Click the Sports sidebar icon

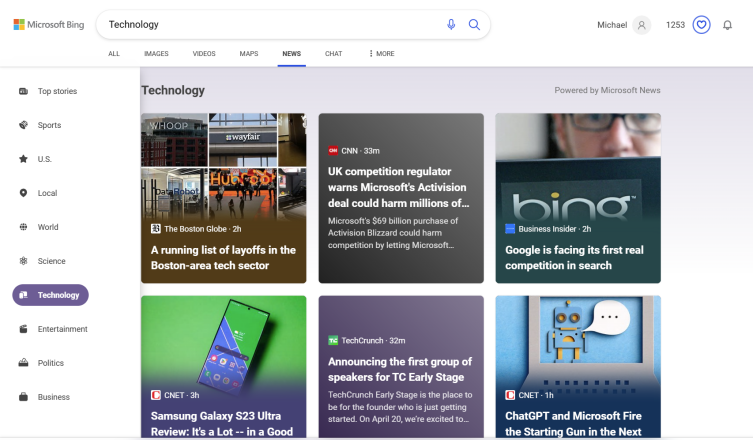(x=23, y=125)
